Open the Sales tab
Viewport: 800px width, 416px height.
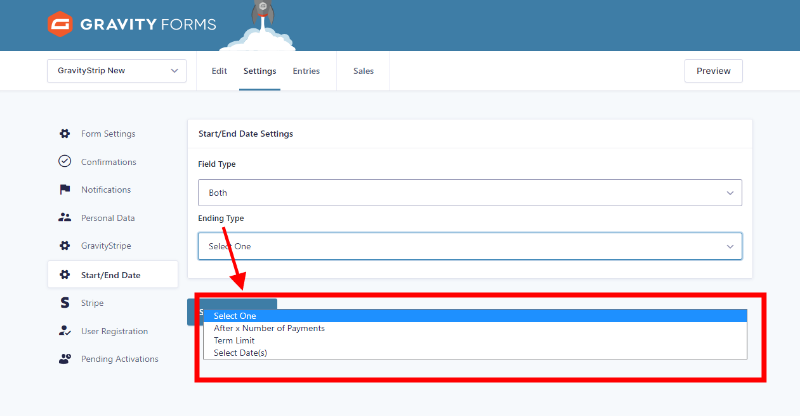[x=363, y=71]
